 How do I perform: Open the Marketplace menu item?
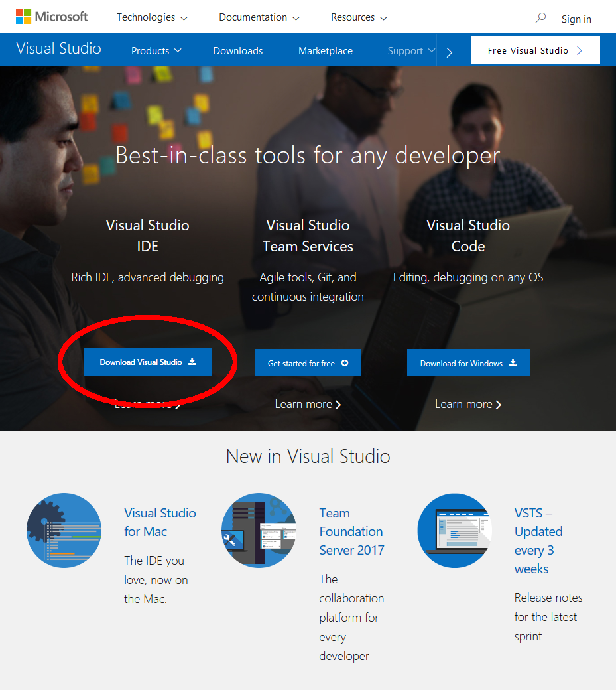click(326, 51)
